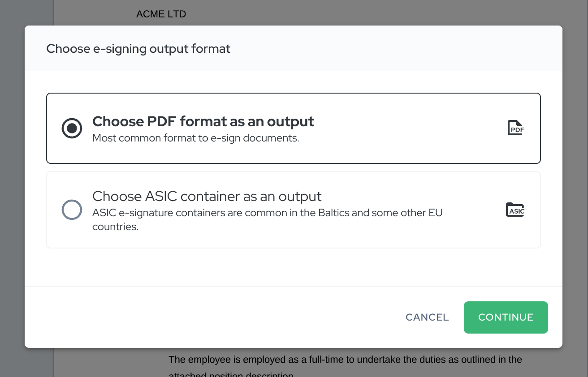Click the "Choose PDF format as an output" label
The width and height of the screenshot is (588, 377).
[x=203, y=121]
